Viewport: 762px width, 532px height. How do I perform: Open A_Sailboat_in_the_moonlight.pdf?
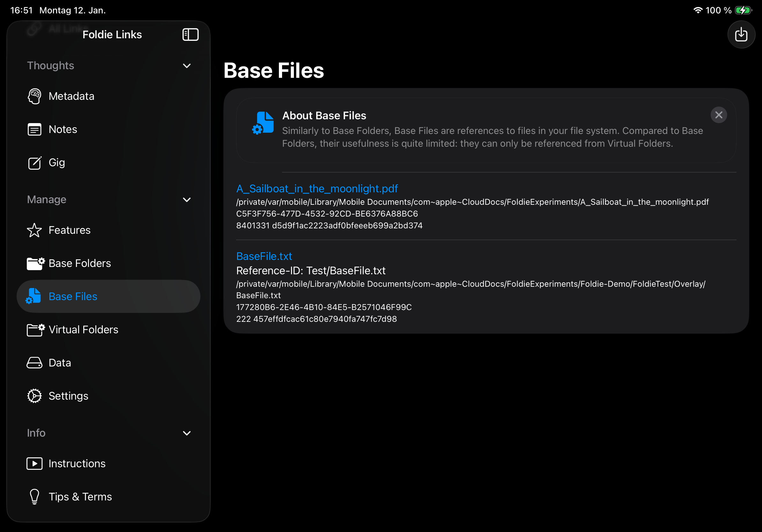click(317, 188)
